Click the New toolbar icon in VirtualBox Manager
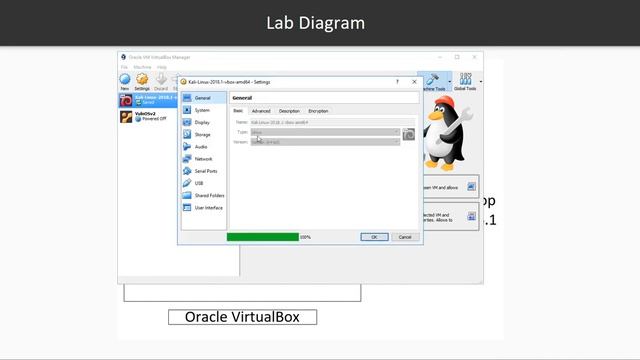The image size is (640, 360). tap(125, 81)
